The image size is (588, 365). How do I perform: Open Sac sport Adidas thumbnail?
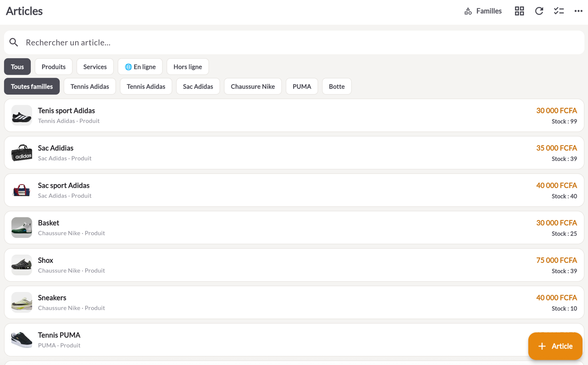pos(22,190)
